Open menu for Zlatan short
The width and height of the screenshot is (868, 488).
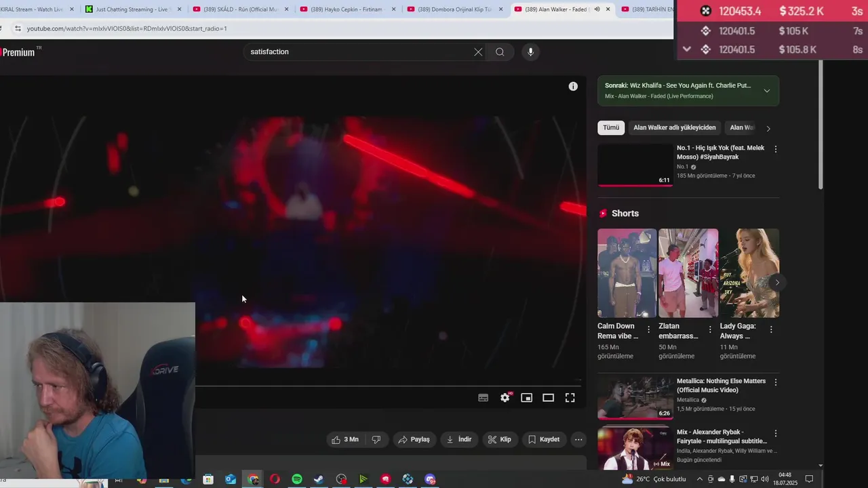[x=710, y=329]
